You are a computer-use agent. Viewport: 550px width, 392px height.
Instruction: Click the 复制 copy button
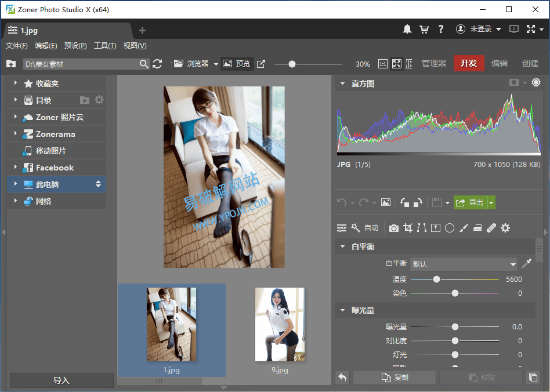(x=395, y=378)
